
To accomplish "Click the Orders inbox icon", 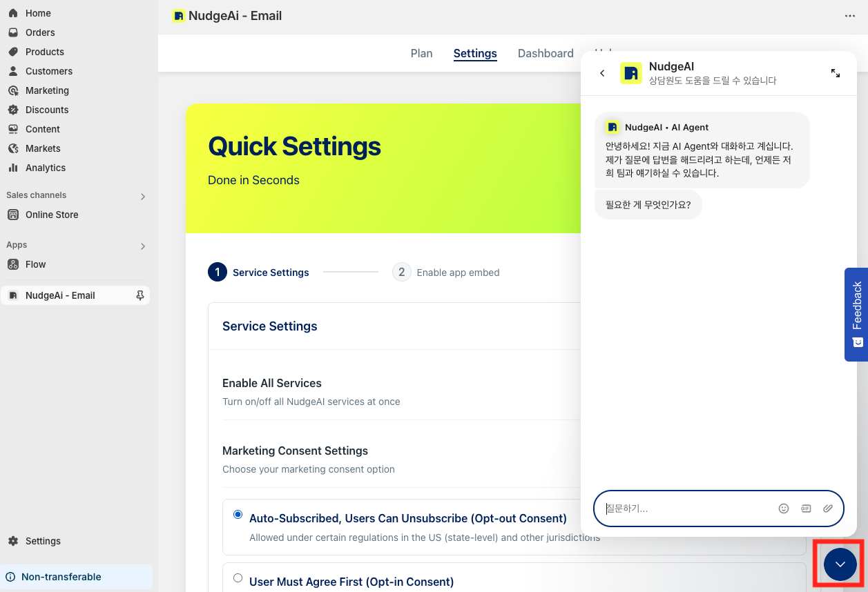I will pos(13,32).
